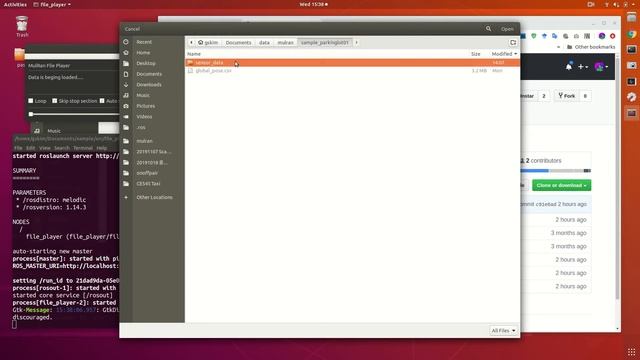Click the File Player playback slider handle

tap(31, 114)
